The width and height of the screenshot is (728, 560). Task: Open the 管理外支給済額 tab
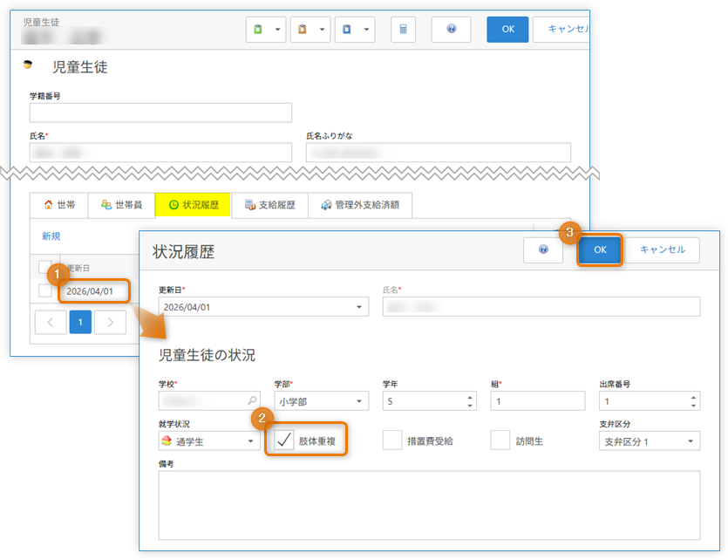click(360, 205)
